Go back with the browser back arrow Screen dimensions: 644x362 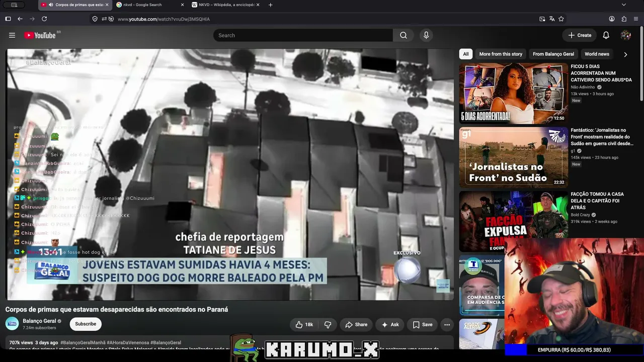pos(20,19)
